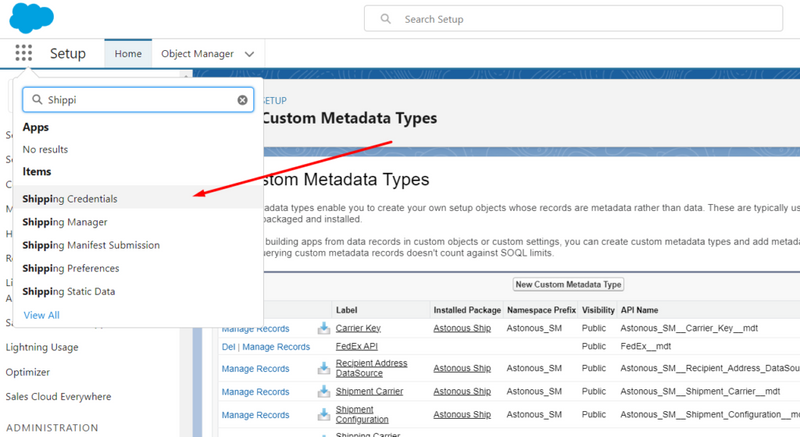Open the Carrier Key label link
Screen dimensions: 800x437
click(358, 328)
